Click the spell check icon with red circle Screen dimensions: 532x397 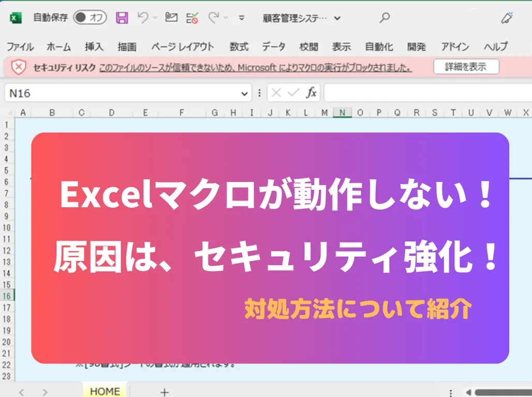[193, 18]
